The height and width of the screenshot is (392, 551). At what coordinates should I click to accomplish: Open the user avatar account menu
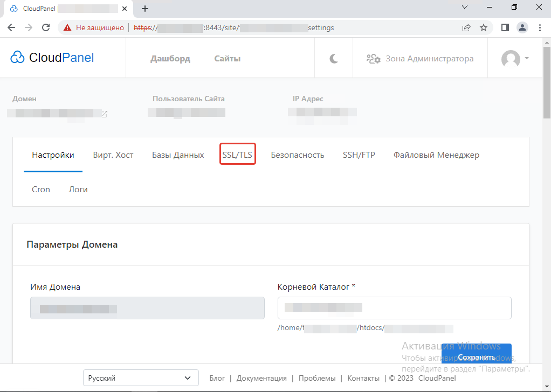point(514,59)
